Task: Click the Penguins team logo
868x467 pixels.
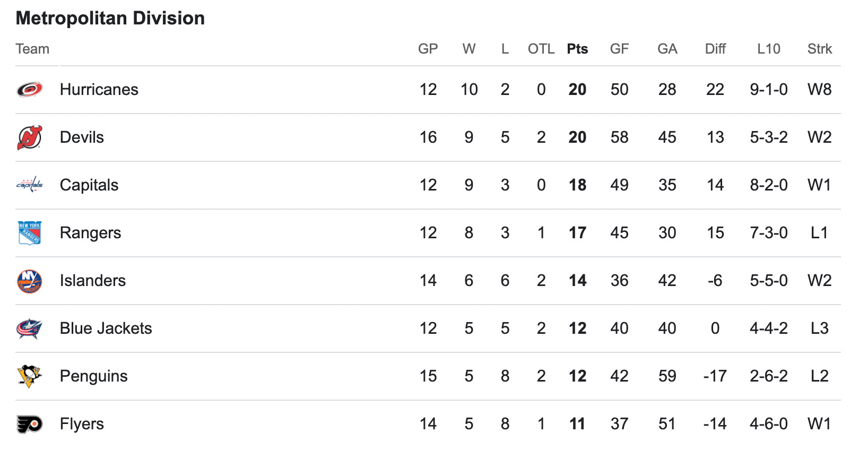Action: click(30, 376)
